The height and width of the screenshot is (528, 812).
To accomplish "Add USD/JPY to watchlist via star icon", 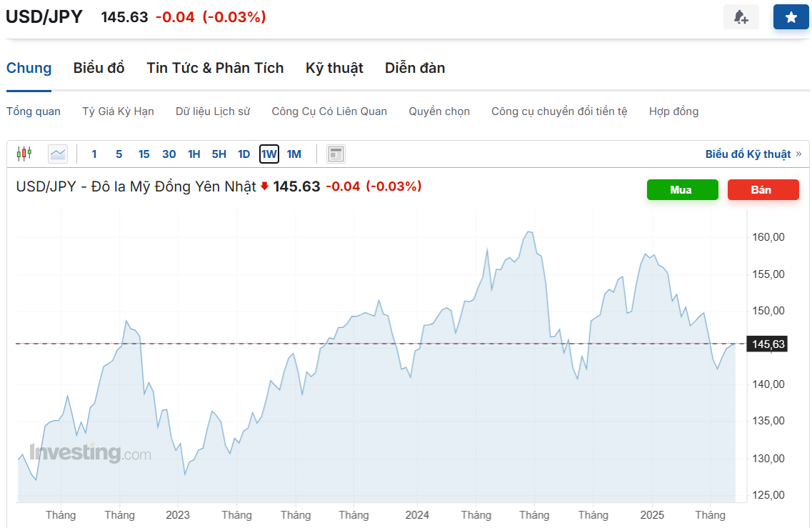I will point(791,17).
